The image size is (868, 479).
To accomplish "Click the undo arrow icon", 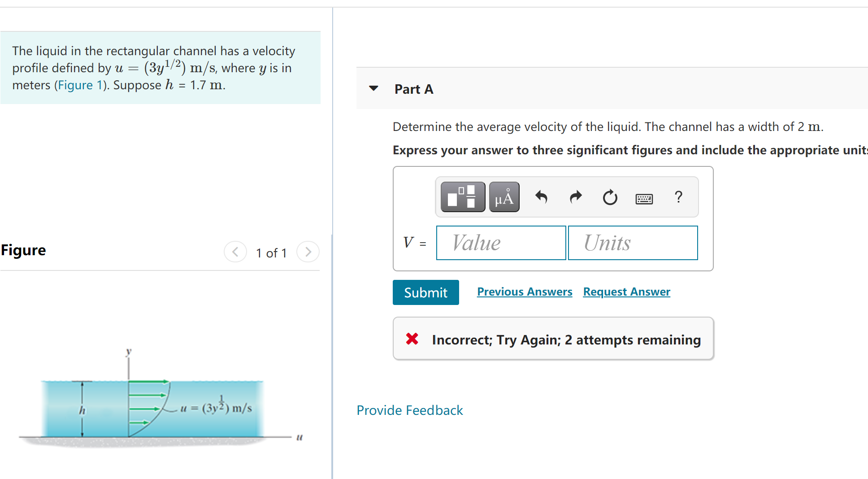I will (541, 197).
